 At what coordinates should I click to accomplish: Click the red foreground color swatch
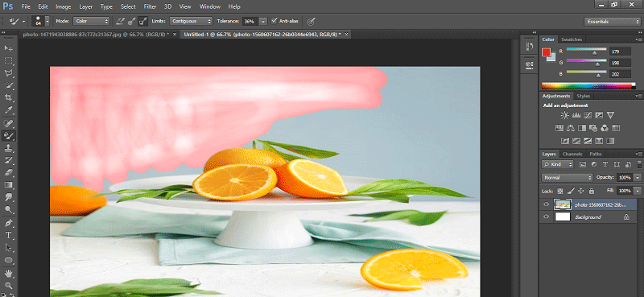coord(546,52)
